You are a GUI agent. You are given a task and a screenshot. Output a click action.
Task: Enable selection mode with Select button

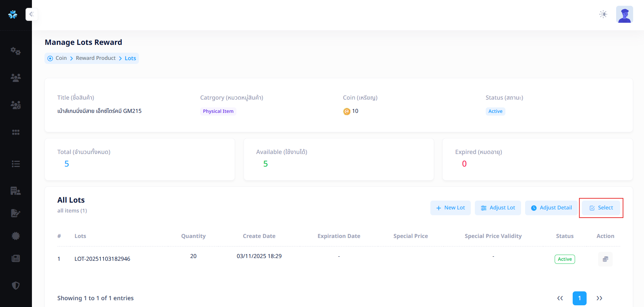[x=601, y=208]
